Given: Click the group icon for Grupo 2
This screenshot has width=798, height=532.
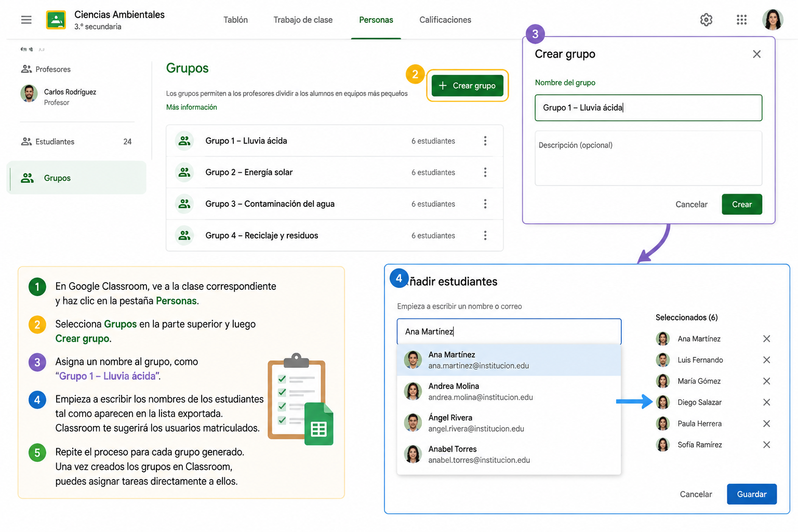Looking at the screenshot, I should 184,172.
